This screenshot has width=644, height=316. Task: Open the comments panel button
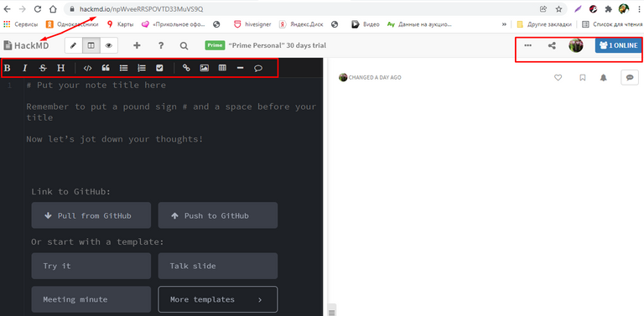(x=630, y=77)
